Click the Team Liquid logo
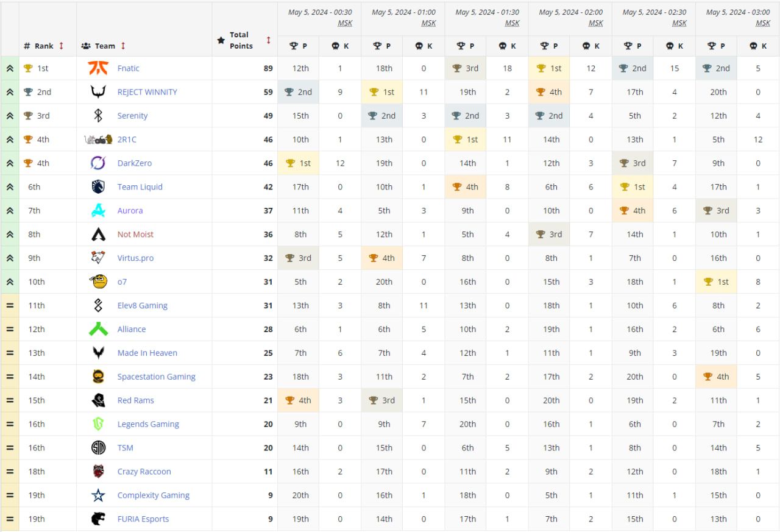780x532 pixels. pyautogui.click(x=98, y=187)
